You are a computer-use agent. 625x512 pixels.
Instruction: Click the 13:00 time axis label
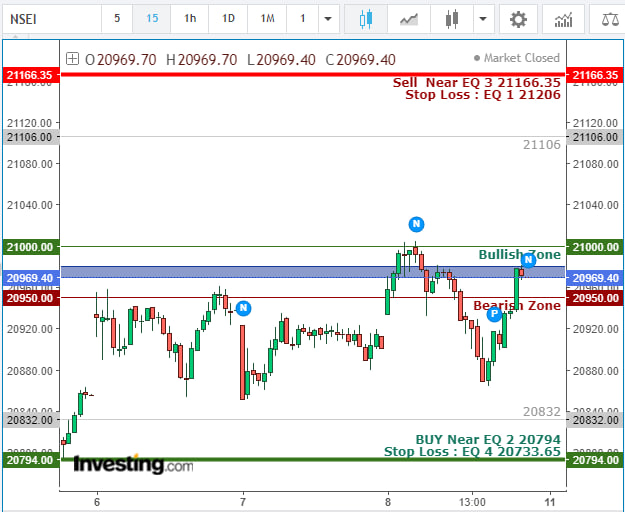tap(472, 502)
